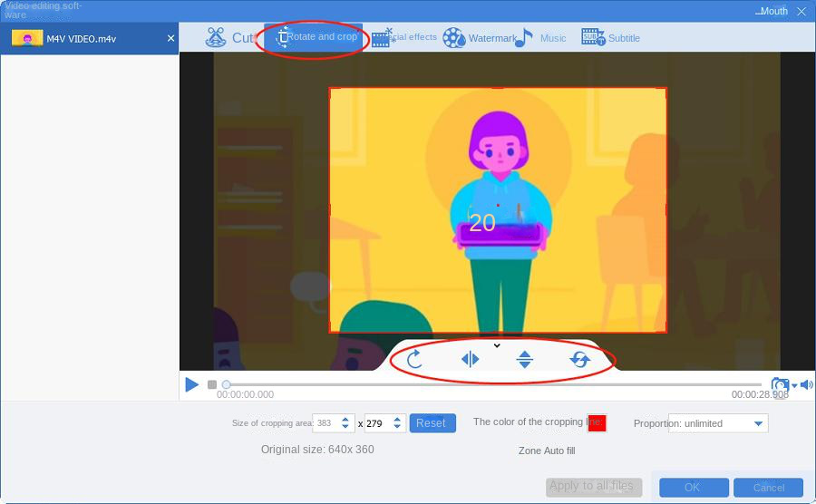816x504 pixels.
Task: Expand the snapshot options arrow
Action: tap(794, 386)
